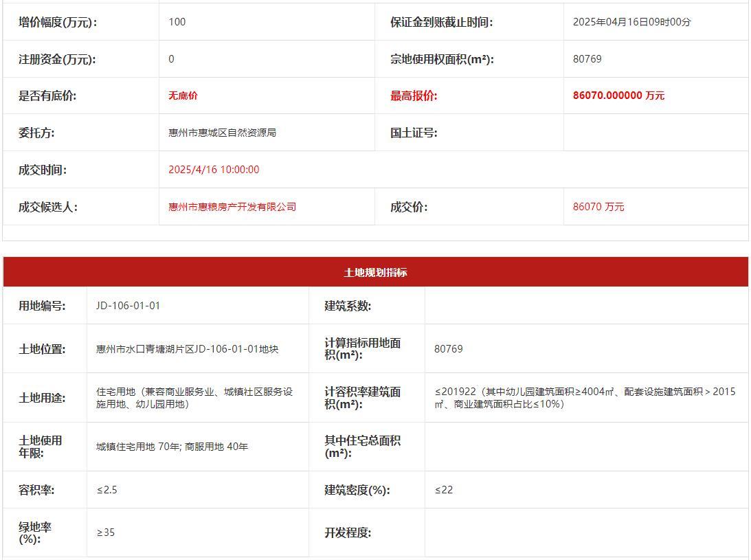Select the 其中住宅总面积(m²) label
751x560 pixels.
(363, 447)
